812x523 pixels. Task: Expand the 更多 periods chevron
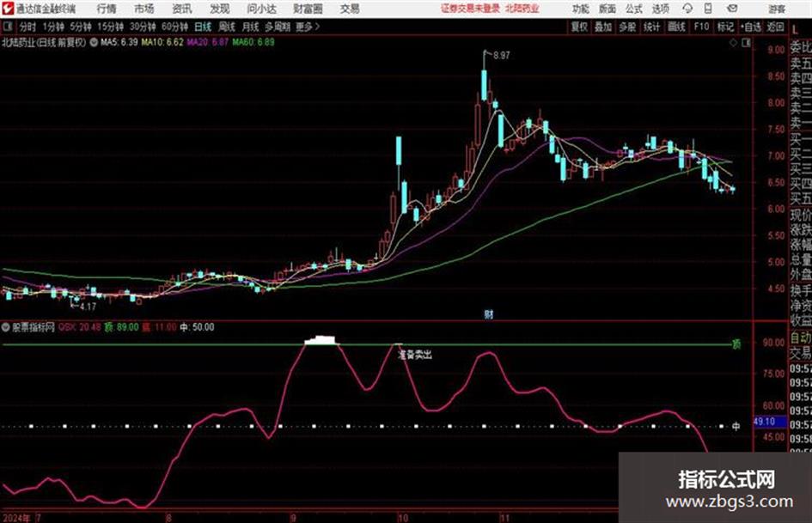click(317, 27)
